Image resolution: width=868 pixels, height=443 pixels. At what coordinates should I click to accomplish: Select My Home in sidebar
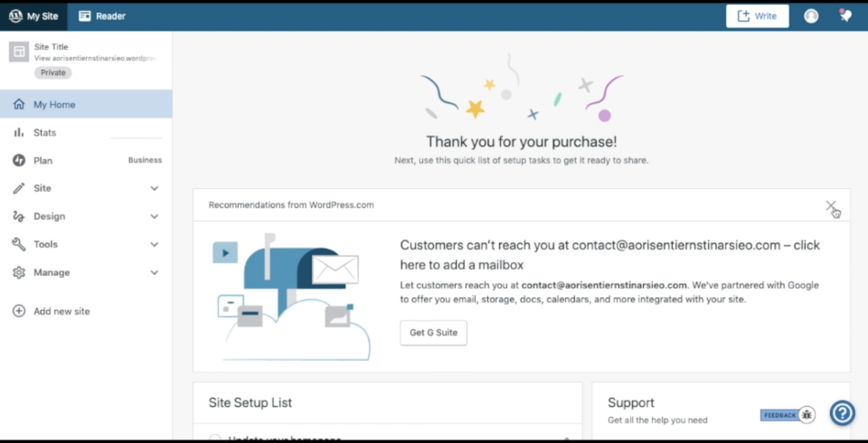[x=54, y=104]
